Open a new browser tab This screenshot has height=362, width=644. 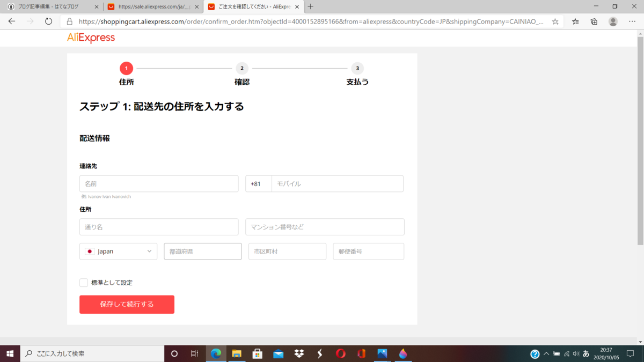310,6
